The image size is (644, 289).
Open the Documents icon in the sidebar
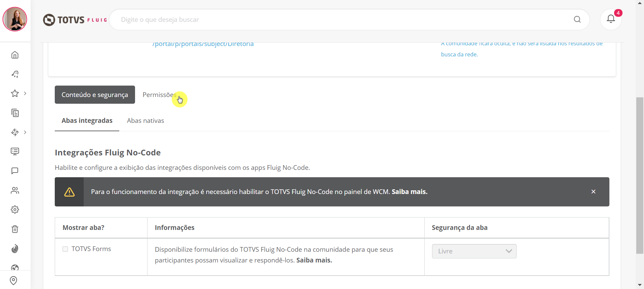coord(15,113)
